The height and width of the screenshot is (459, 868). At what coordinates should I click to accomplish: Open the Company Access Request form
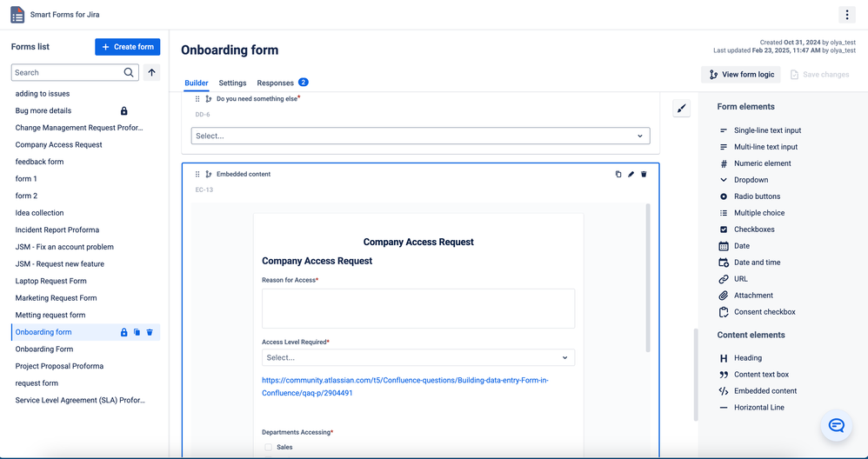pos(58,145)
